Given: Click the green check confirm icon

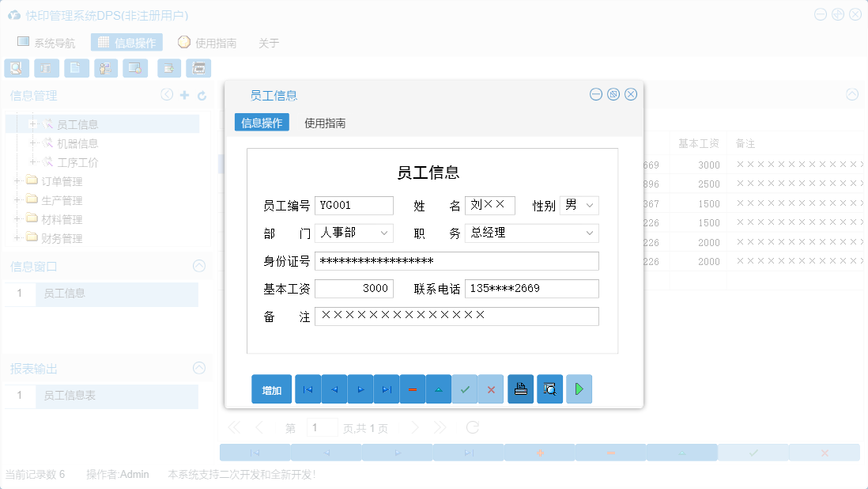Looking at the screenshot, I should click(465, 389).
